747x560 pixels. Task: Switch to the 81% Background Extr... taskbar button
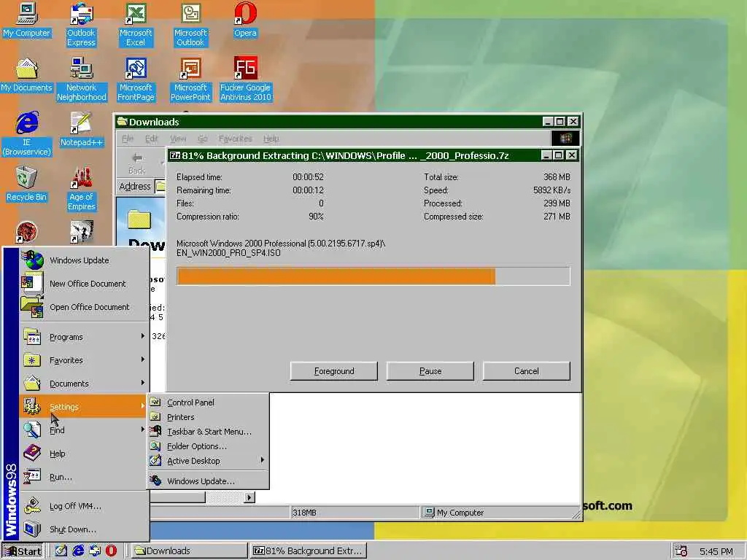pyautogui.click(x=309, y=551)
